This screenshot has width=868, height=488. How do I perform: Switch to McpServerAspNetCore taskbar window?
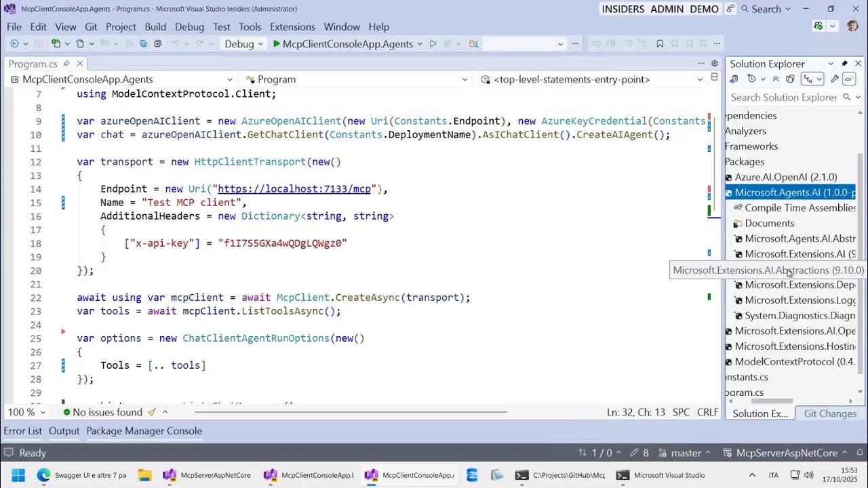(208, 475)
